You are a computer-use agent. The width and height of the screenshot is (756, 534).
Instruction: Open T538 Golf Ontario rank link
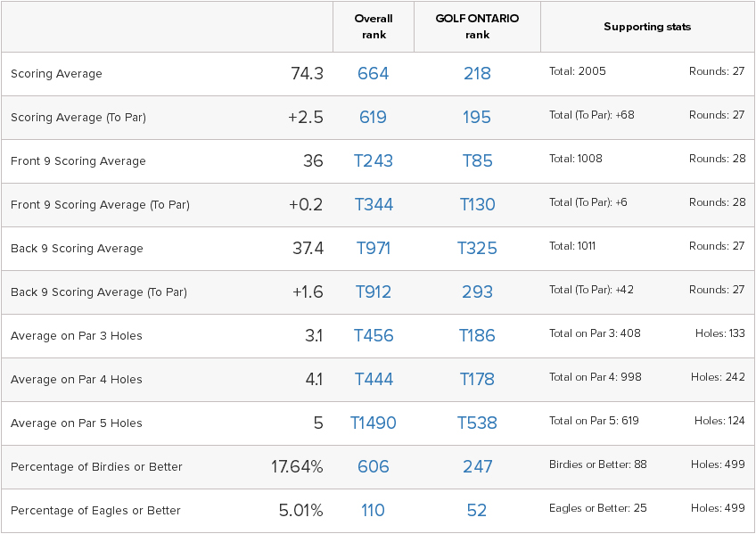477,423
